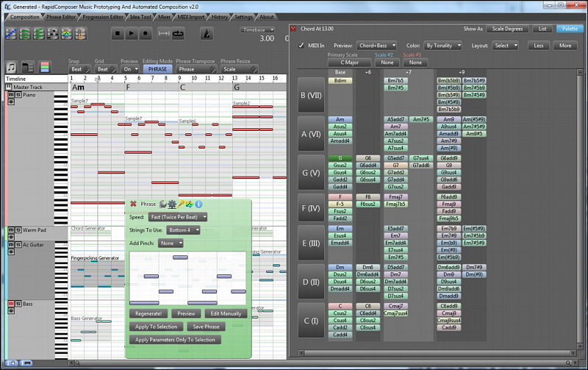Mute the Piano track

coord(11,95)
